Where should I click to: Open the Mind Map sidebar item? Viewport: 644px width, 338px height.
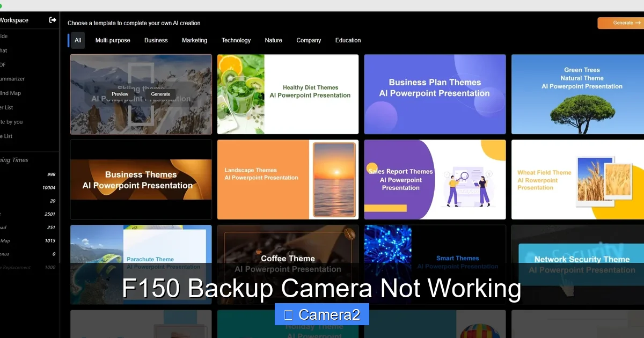[x=10, y=93]
